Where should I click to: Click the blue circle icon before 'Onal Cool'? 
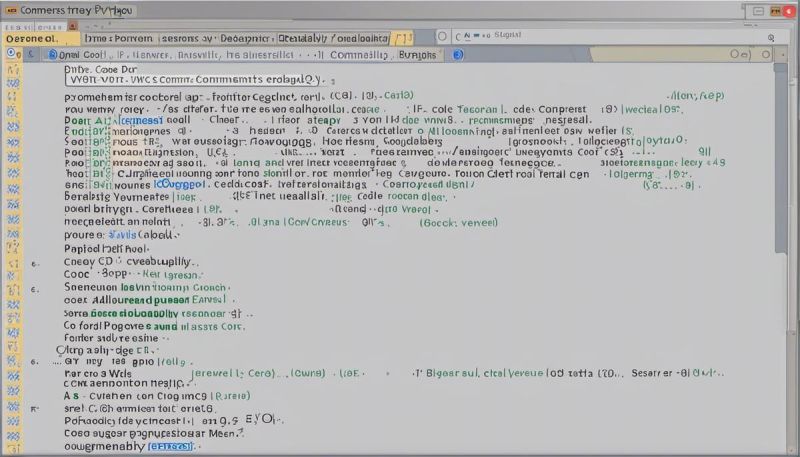(x=53, y=54)
